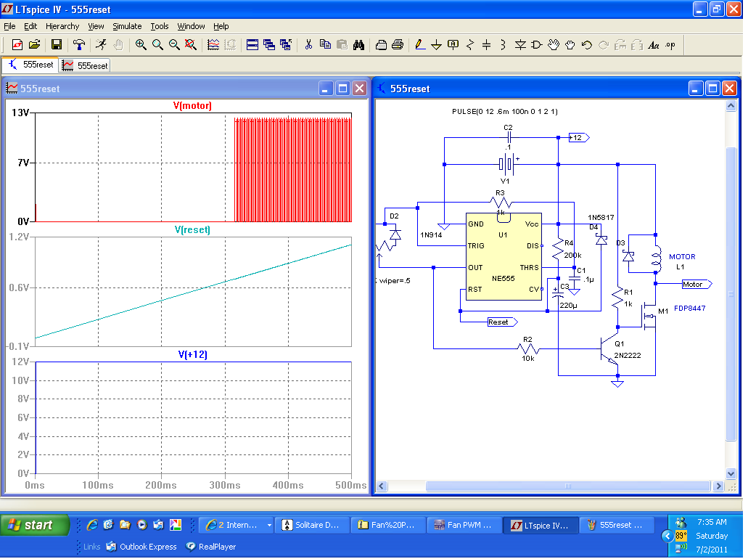Select the Text Aa tool
Viewport: 756px width, 559px height.
click(x=653, y=45)
